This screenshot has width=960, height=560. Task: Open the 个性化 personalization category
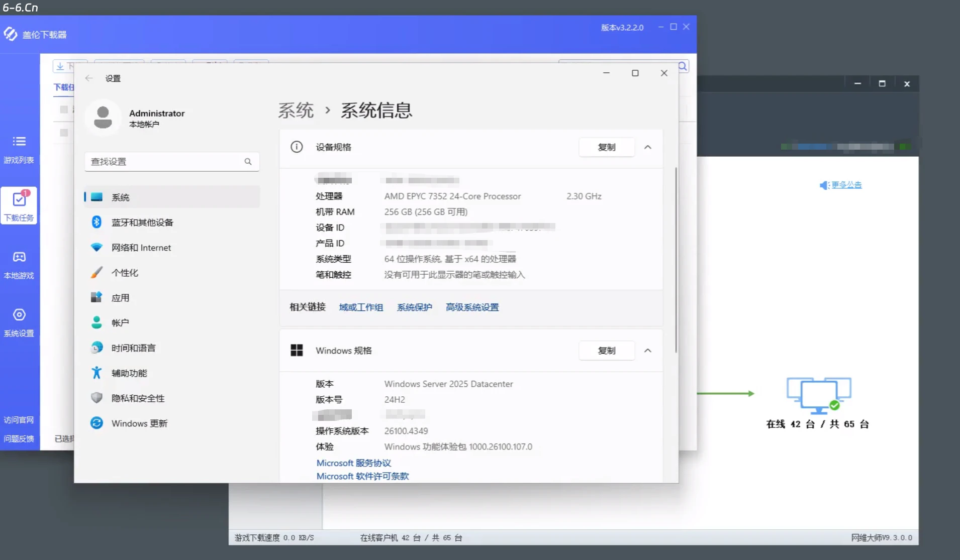pos(125,272)
